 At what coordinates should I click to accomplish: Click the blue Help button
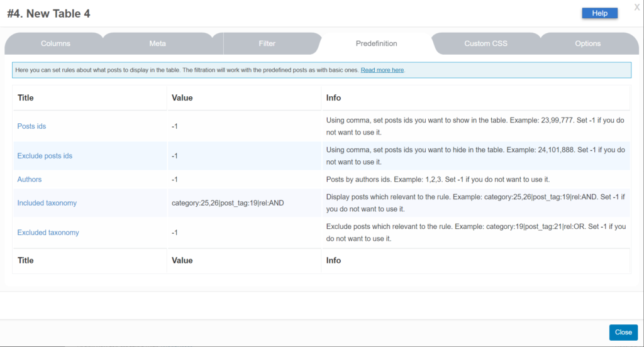599,13
